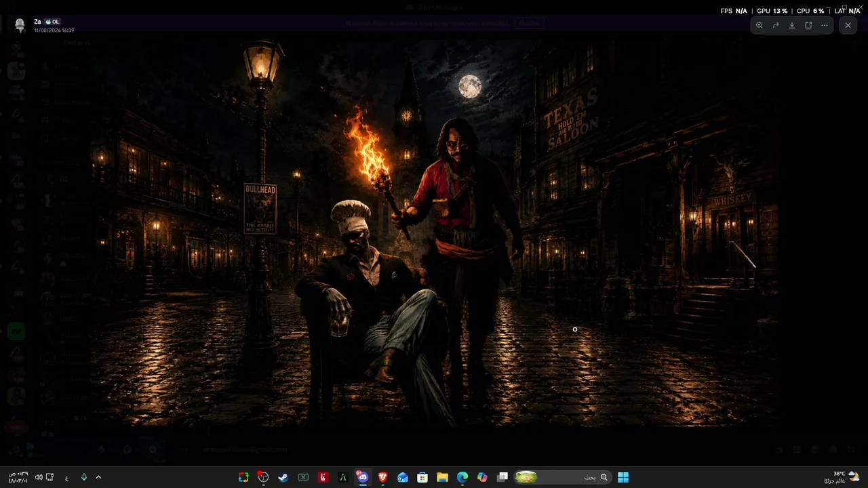Click the OL tag badge beside the sender name
The image size is (868, 488).
tap(52, 22)
